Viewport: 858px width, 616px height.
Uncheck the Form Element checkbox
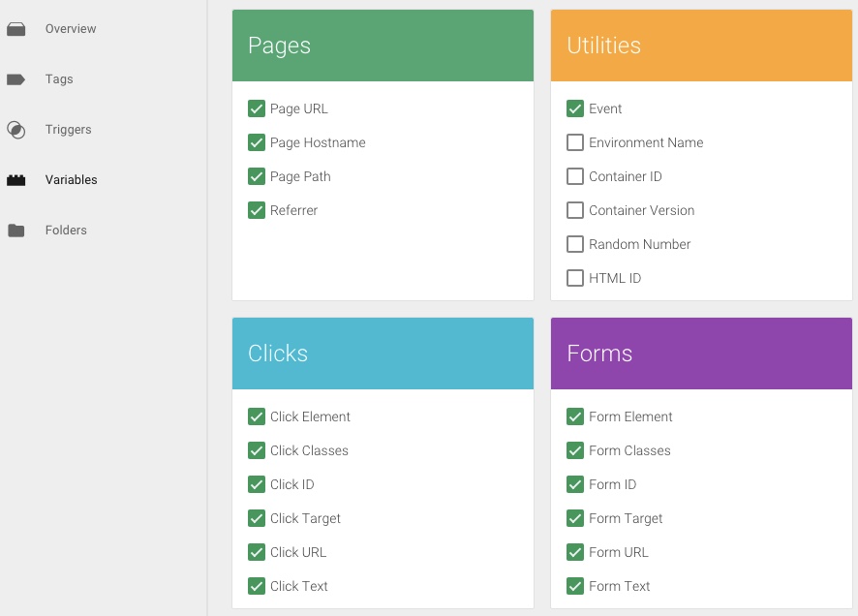(x=575, y=416)
